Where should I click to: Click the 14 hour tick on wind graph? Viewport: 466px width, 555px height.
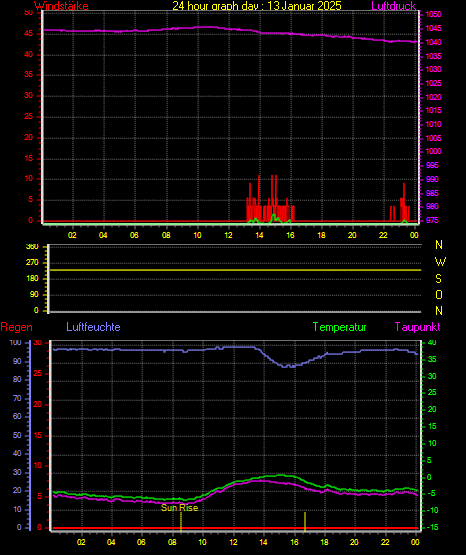coord(259,235)
